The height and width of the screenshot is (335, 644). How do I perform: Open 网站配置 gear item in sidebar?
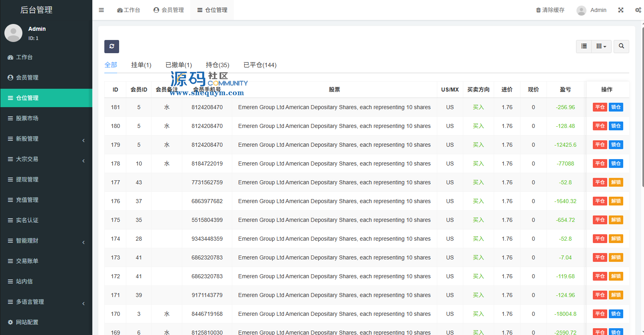pos(27,322)
